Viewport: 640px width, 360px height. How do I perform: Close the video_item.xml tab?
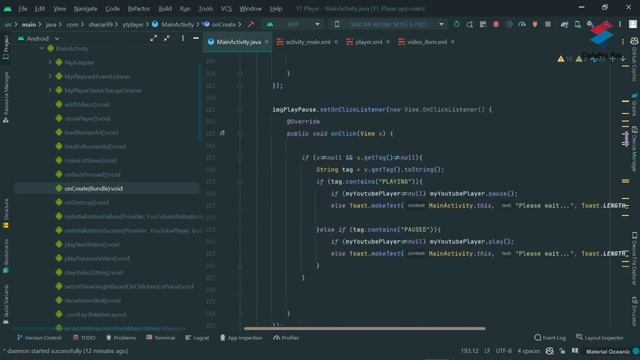coord(453,42)
